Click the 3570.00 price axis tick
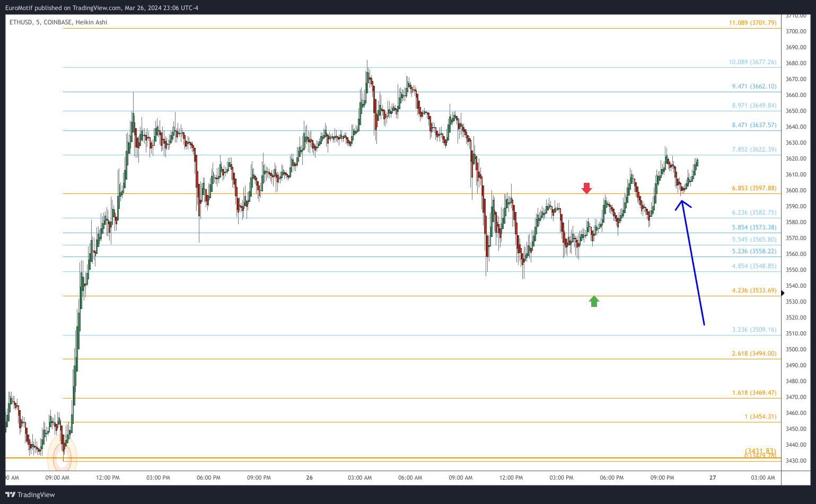Viewport: 816px width, 504px height. click(796, 238)
